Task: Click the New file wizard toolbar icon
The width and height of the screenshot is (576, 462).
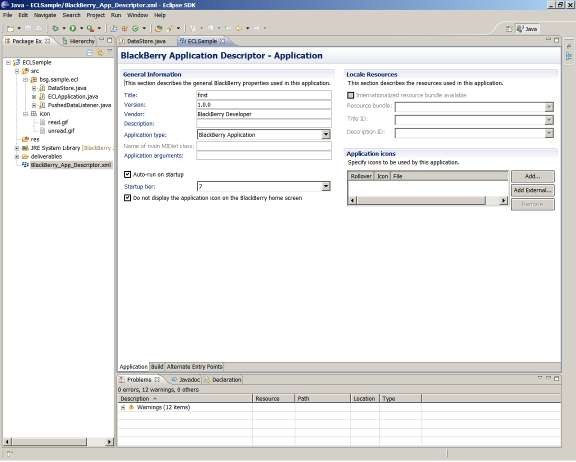Action: tap(11, 28)
